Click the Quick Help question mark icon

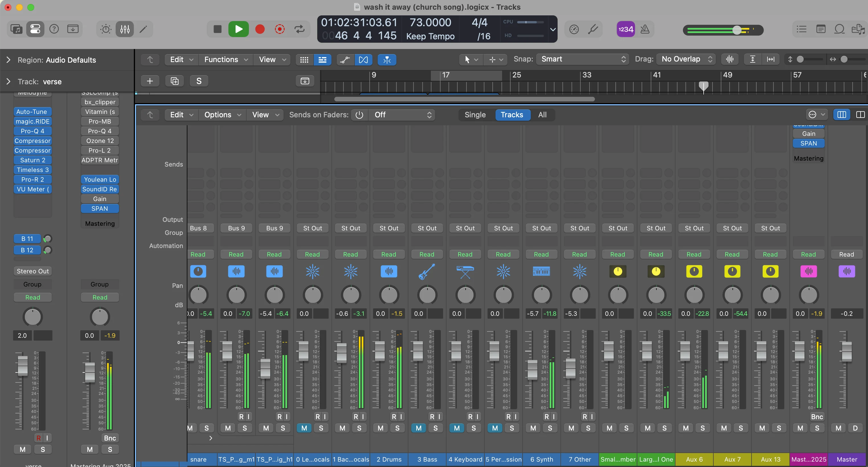(54, 29)
